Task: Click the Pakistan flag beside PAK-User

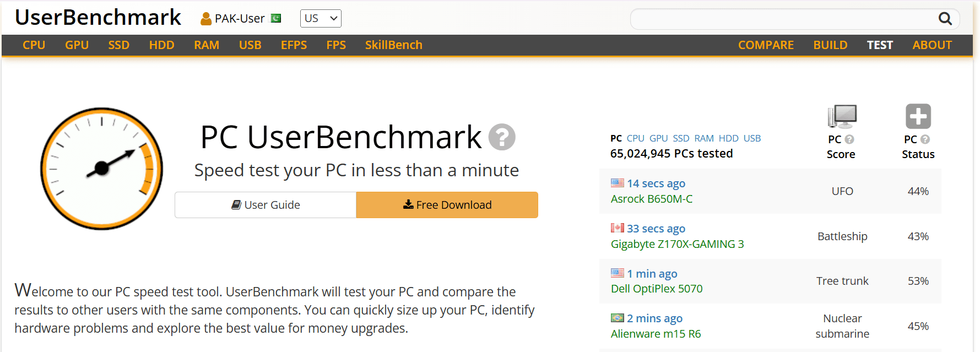Action: click(276, 18)
